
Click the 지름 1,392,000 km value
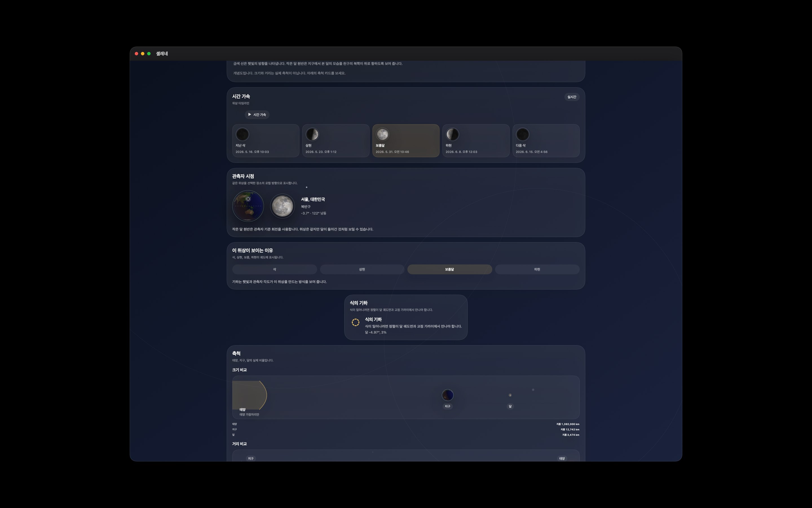coord(568,424)
